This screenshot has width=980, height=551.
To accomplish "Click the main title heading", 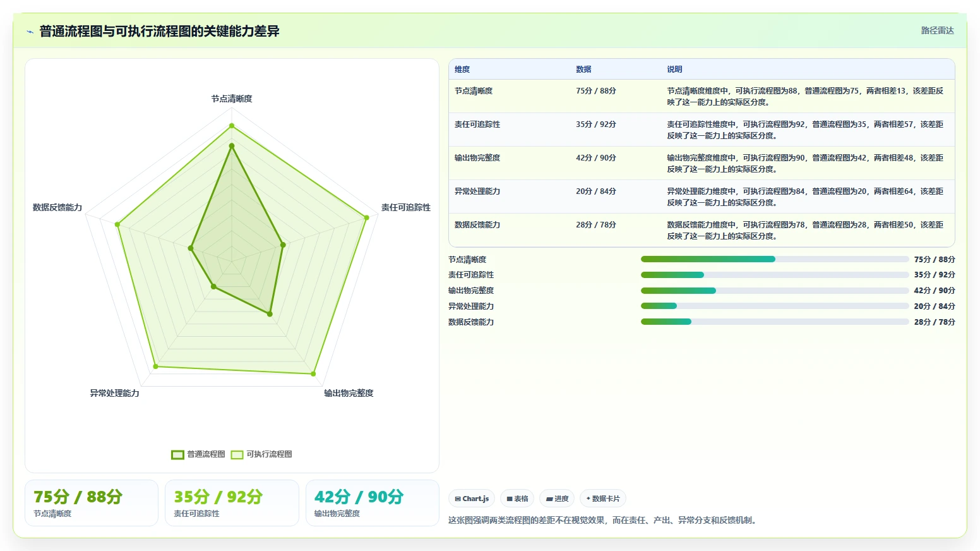I will (x=159, y=32).
